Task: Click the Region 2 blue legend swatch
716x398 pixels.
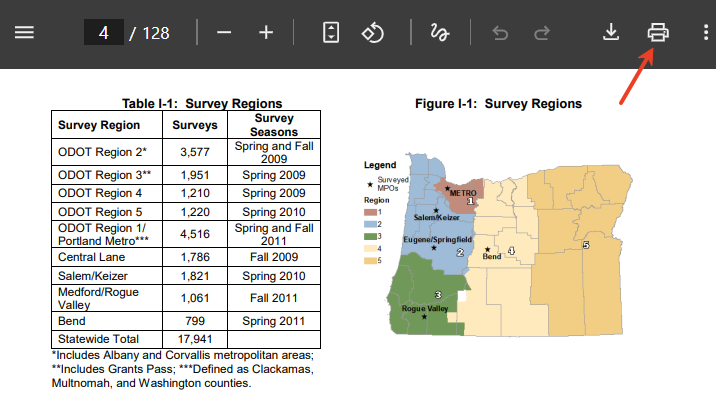Action: click(x=370, y=224)
